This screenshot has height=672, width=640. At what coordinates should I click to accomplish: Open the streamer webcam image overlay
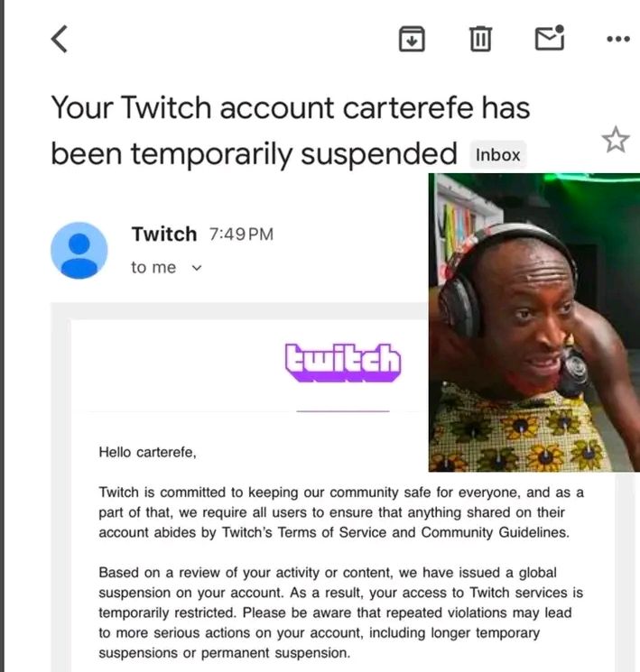tap(534, 322)
